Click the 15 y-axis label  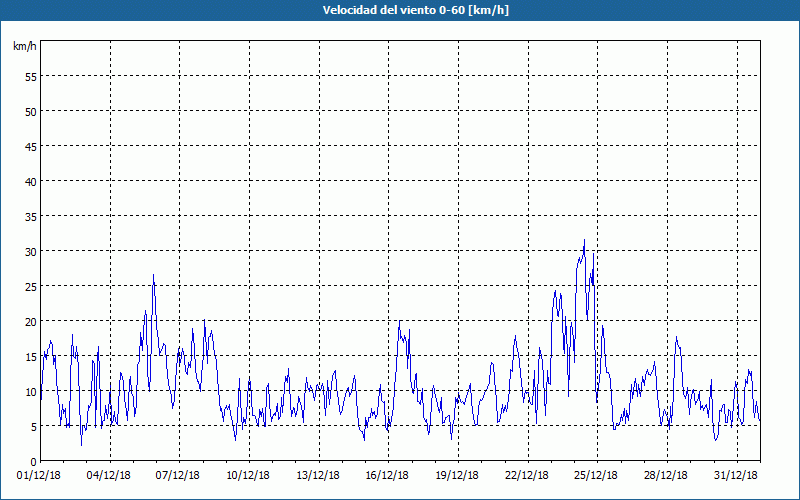pyautogui.click(x=31, y=357)
